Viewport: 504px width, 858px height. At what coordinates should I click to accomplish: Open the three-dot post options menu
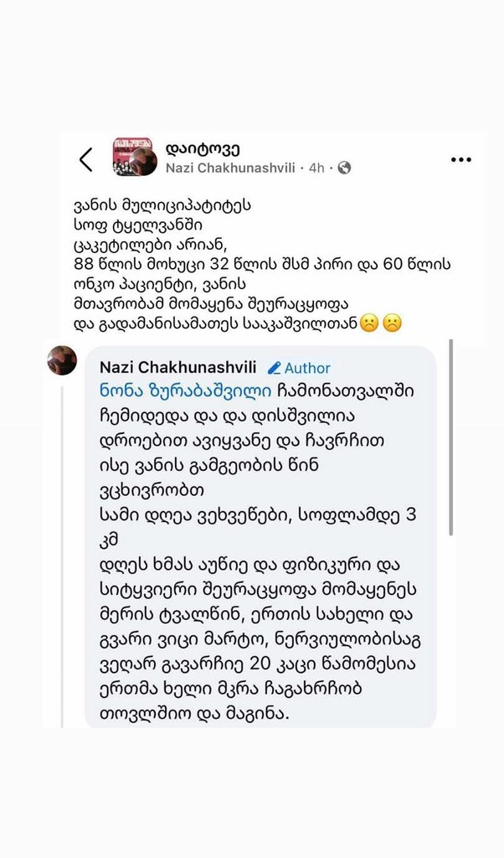pos(461,159)
